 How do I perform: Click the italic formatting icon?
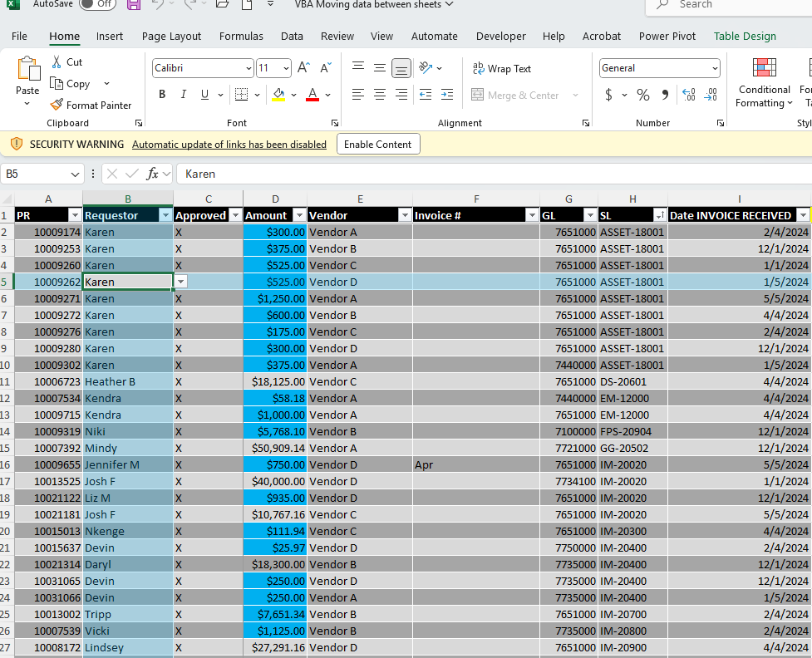coord(184,95)
